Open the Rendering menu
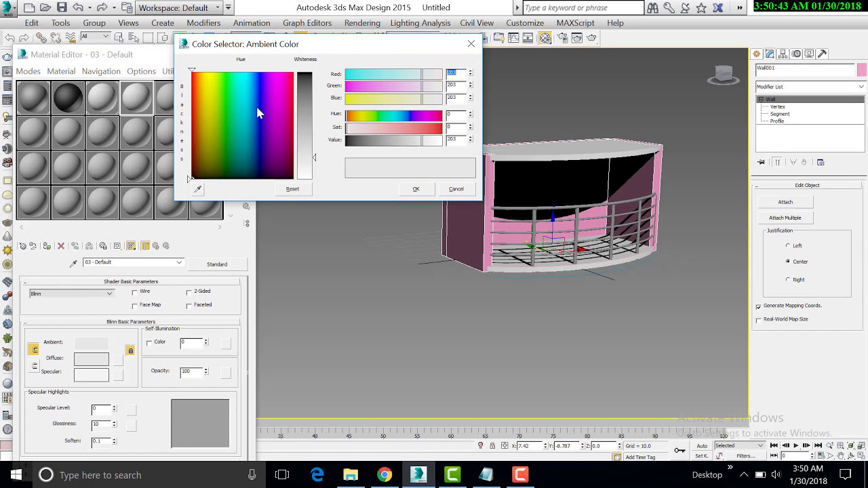 tap(362, 22)
